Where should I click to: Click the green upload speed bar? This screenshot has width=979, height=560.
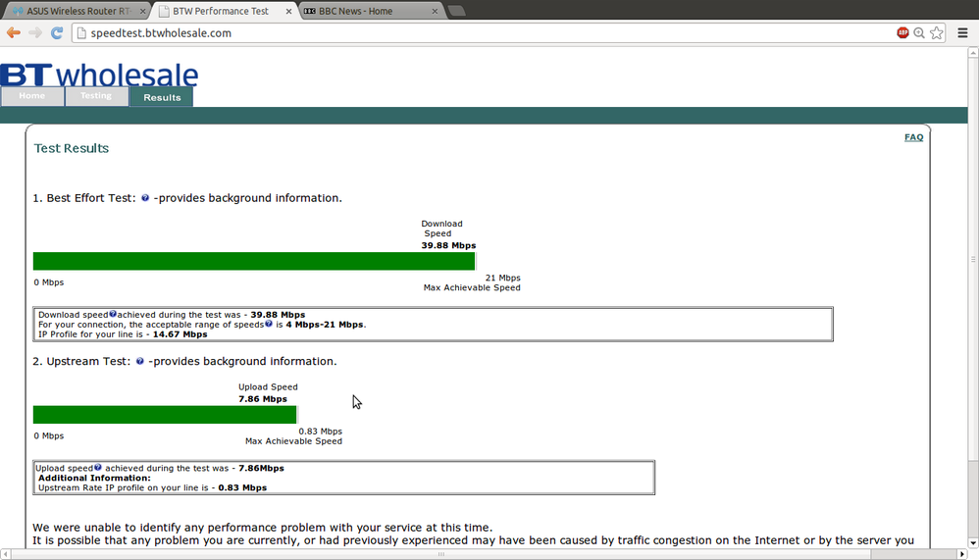point(165,415)
